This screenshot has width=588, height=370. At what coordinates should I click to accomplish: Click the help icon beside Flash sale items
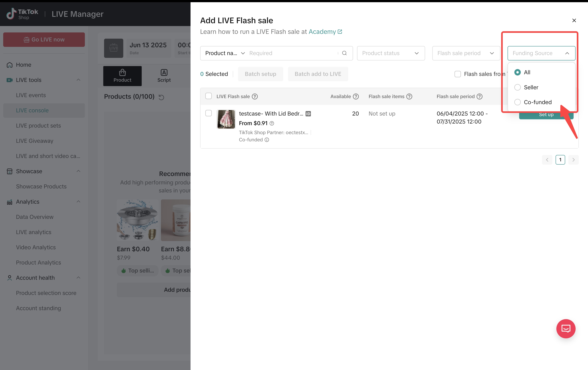click(409, 97)
